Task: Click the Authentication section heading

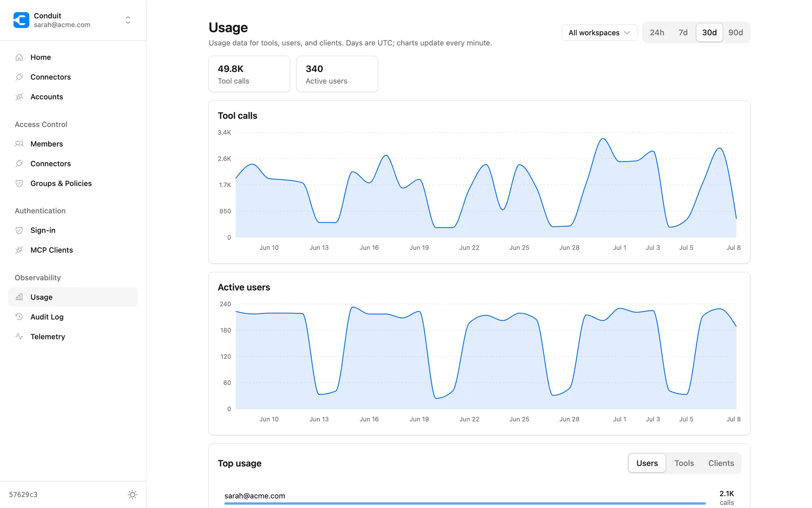Action: [40, 211]
